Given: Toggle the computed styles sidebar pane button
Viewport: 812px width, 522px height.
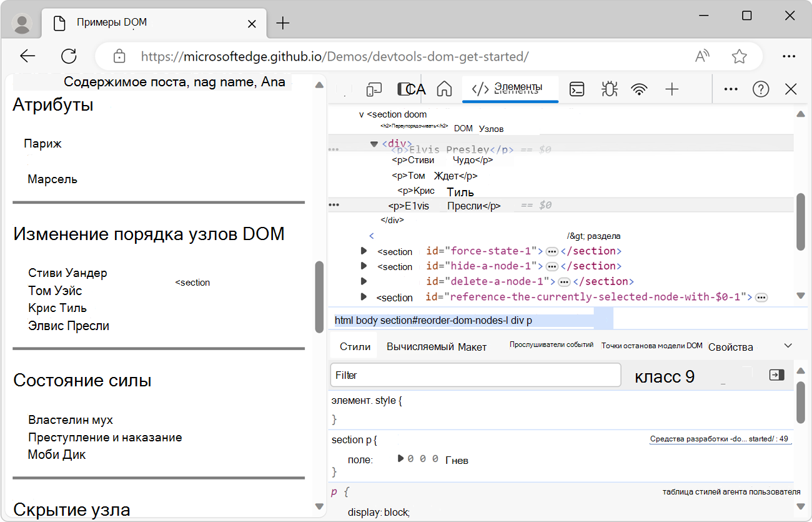Looking at the screenshot, I should point(776,375).
